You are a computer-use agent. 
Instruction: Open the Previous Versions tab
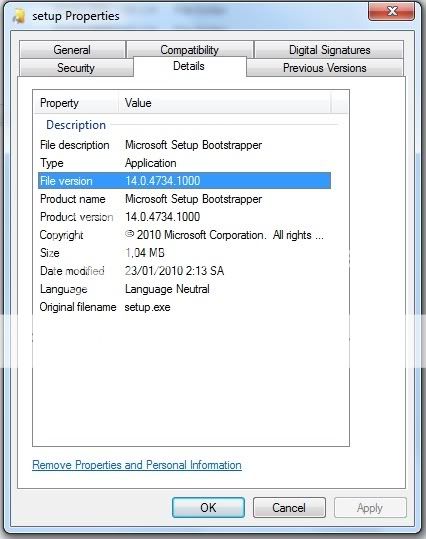click(x=325, y=68)
